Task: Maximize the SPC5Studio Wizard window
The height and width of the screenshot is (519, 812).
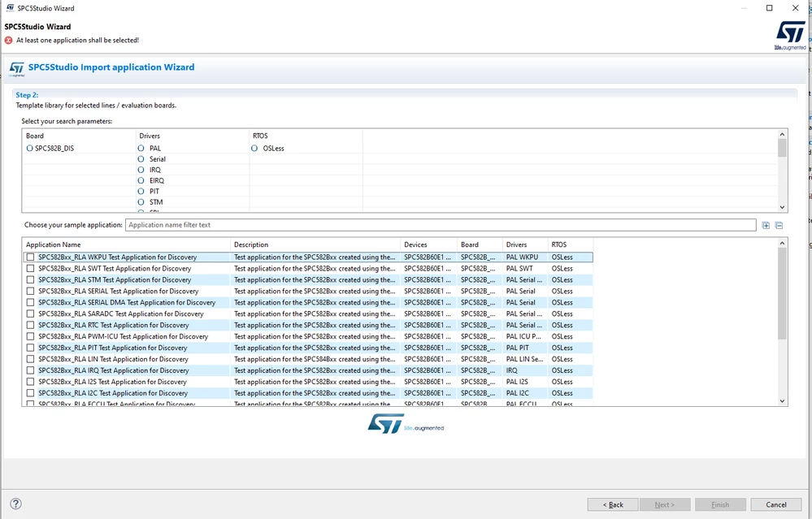Action: click(770, 8)
